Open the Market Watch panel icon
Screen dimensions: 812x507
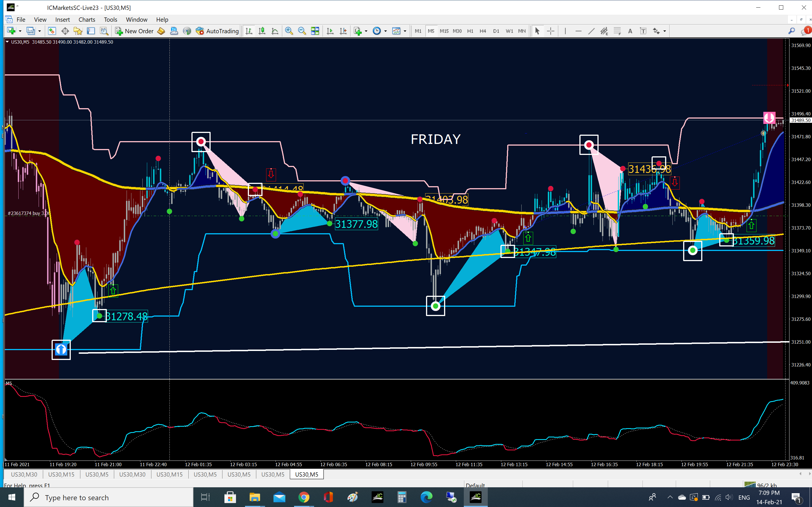[x=52, y=31]
